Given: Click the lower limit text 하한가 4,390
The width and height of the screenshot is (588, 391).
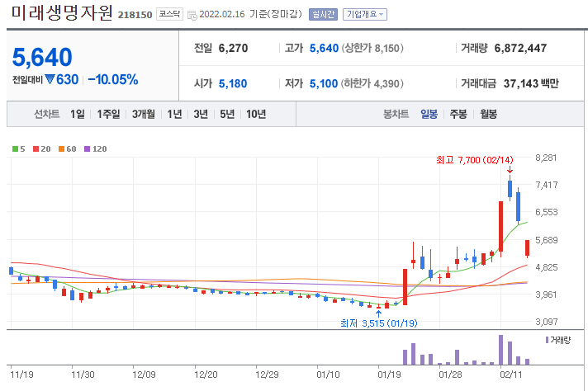Looking at the screenshot, I should (372, 83).
